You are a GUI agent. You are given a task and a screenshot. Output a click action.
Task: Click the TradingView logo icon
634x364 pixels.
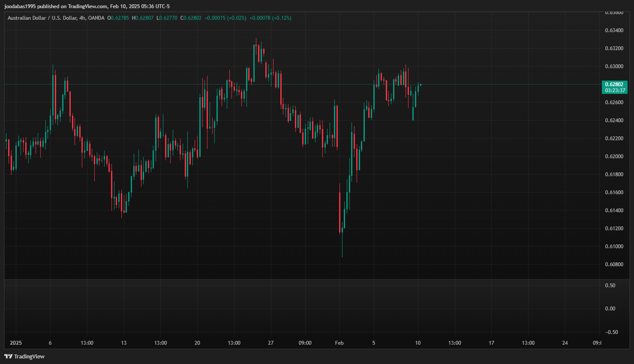point(8,356)
